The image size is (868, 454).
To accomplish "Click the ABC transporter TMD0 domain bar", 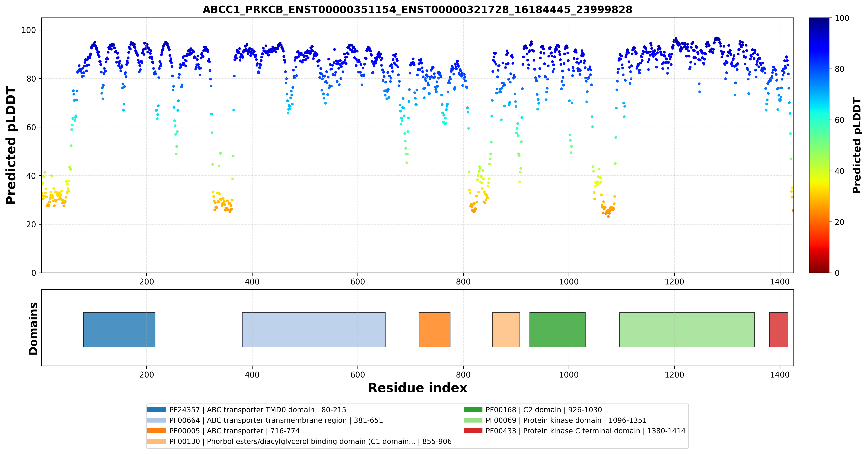I will coord(119,329).
